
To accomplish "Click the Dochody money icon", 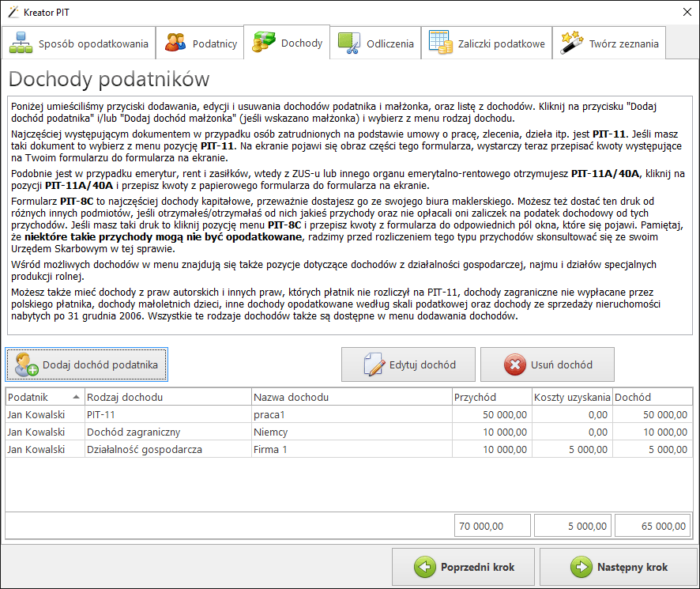I will 264,43.
